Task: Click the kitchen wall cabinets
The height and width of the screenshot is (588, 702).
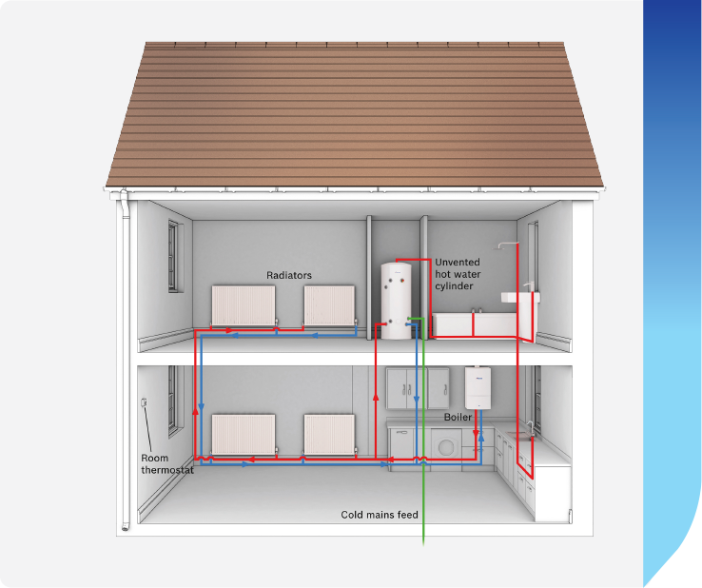Action: click(x=418, y=388)
